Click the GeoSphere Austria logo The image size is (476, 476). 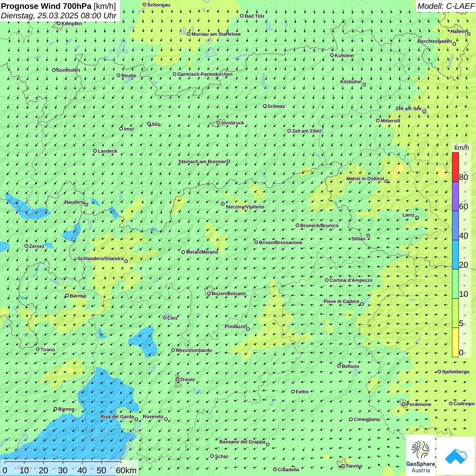[x=421, y=456]
